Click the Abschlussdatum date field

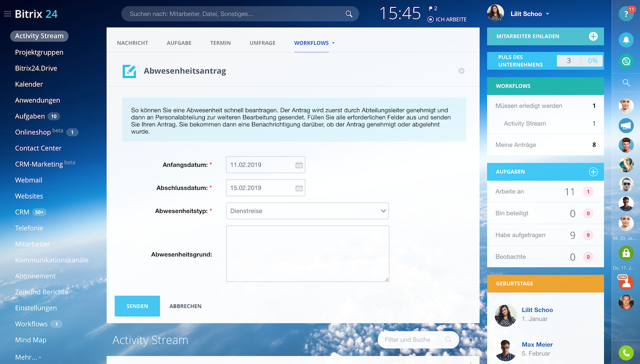point(265,188)
